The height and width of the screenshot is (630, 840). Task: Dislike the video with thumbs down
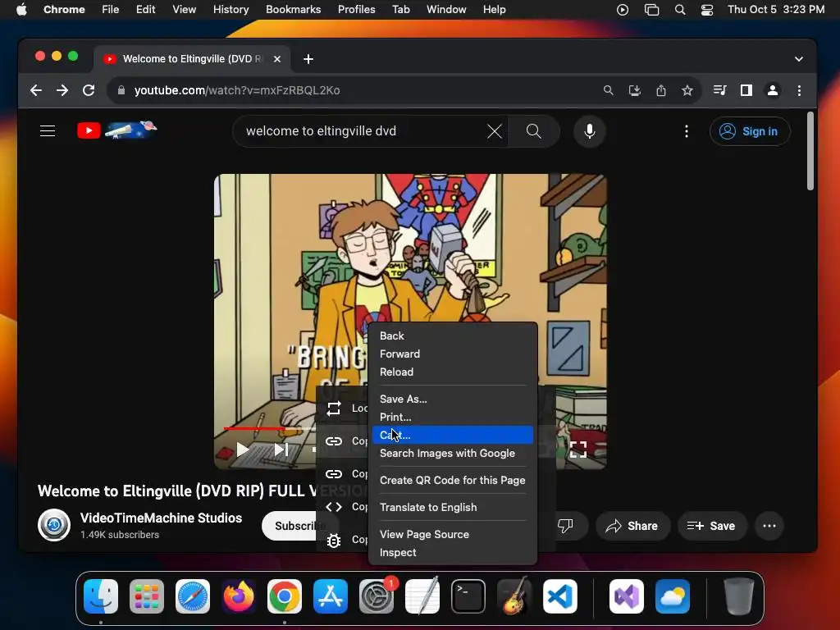click(x=565, y=526)
